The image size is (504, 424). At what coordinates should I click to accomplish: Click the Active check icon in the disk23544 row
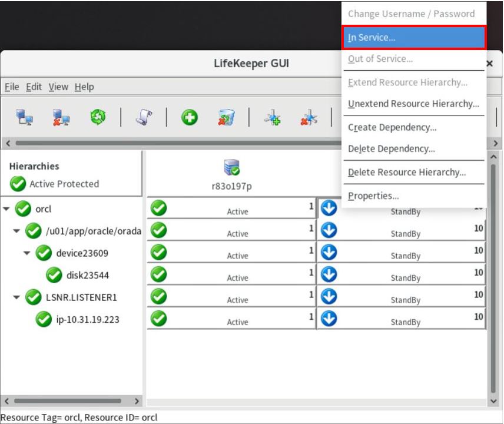(x=159, y=274)
